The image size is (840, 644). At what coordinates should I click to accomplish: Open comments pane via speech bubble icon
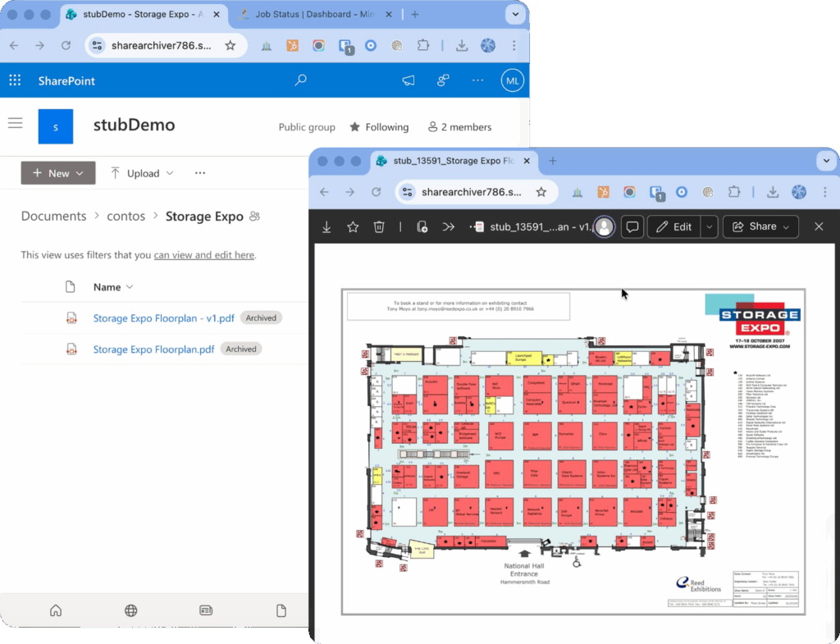[632, 227]
